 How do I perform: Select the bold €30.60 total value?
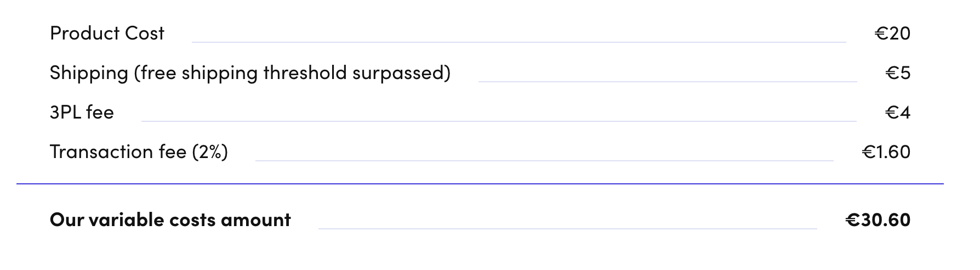878,220
